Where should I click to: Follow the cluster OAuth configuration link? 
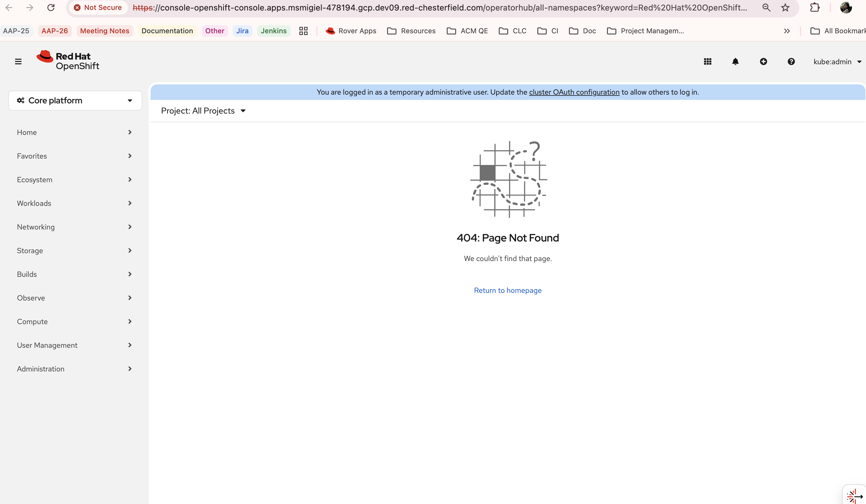[574, 92]
